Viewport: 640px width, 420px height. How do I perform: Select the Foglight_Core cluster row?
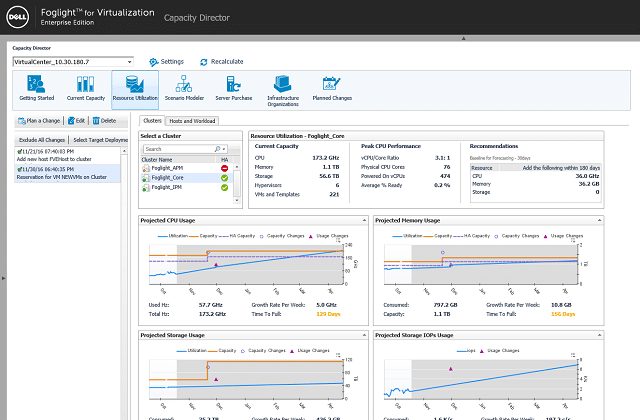pos(186,178)
